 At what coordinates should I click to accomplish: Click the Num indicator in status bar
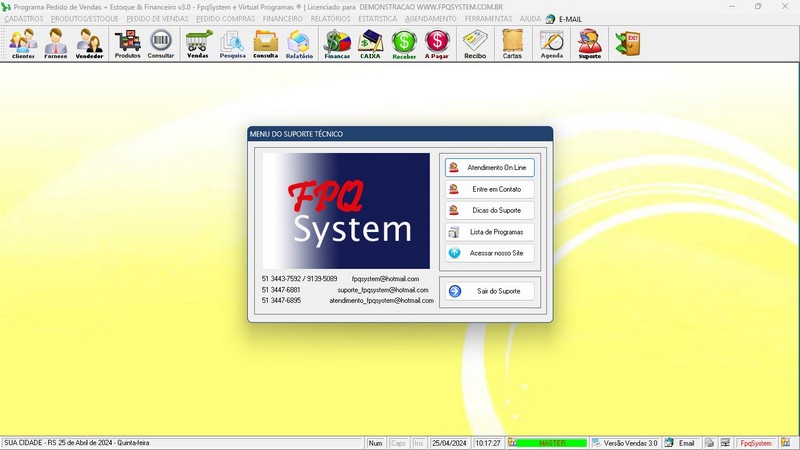[x=375, y=443]
